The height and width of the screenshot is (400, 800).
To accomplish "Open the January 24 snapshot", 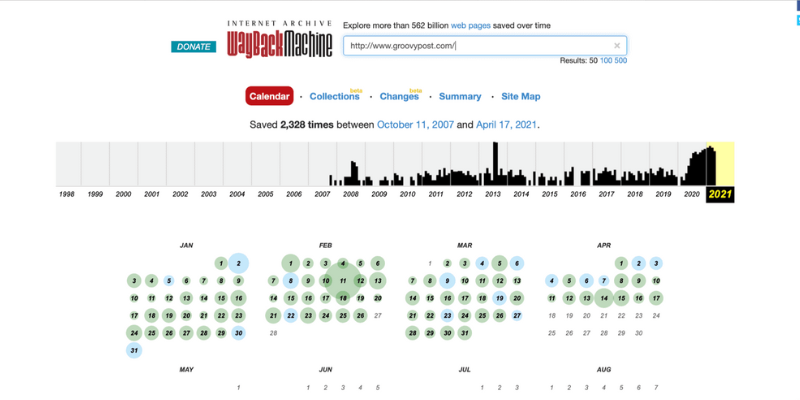I will [134, 333].
